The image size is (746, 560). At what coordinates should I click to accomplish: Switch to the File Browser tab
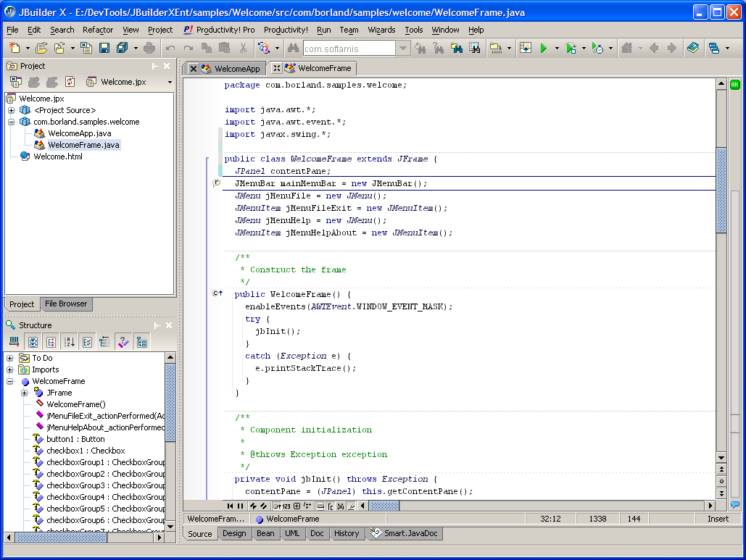66,304
